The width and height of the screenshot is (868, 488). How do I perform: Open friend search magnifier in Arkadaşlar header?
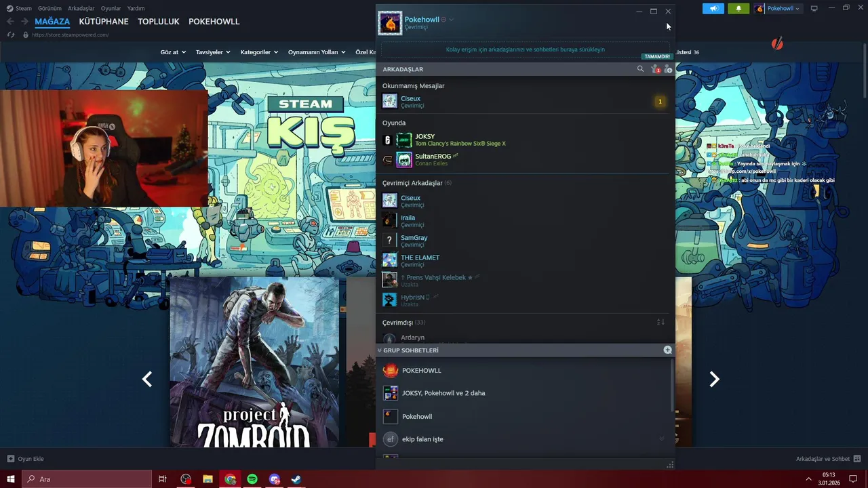pos(640,69)
